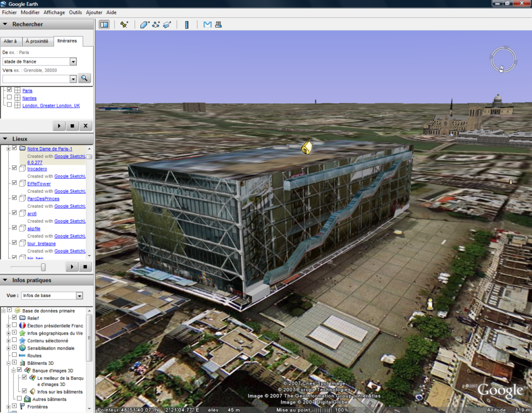
Task: Click the email icon in toolbar
Action: pos(207,24)
